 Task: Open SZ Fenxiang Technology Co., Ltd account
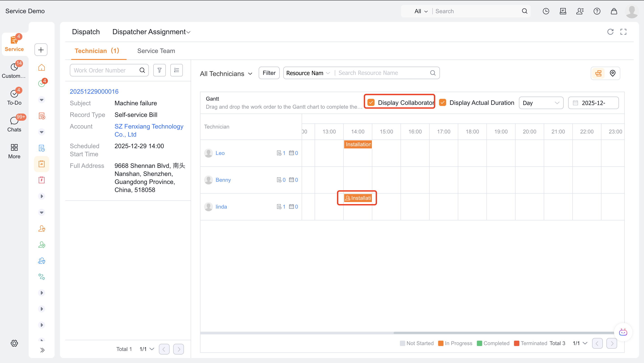149,130
